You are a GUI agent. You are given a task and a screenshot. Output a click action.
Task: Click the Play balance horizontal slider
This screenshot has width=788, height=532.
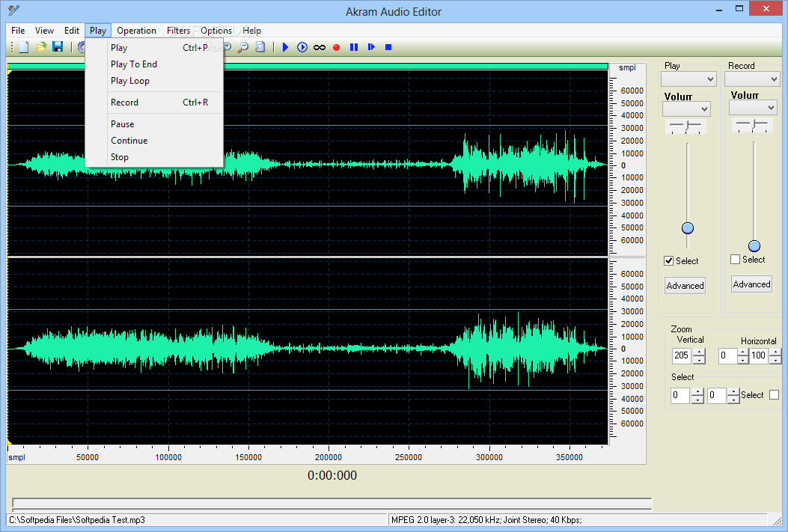(686, 126)
